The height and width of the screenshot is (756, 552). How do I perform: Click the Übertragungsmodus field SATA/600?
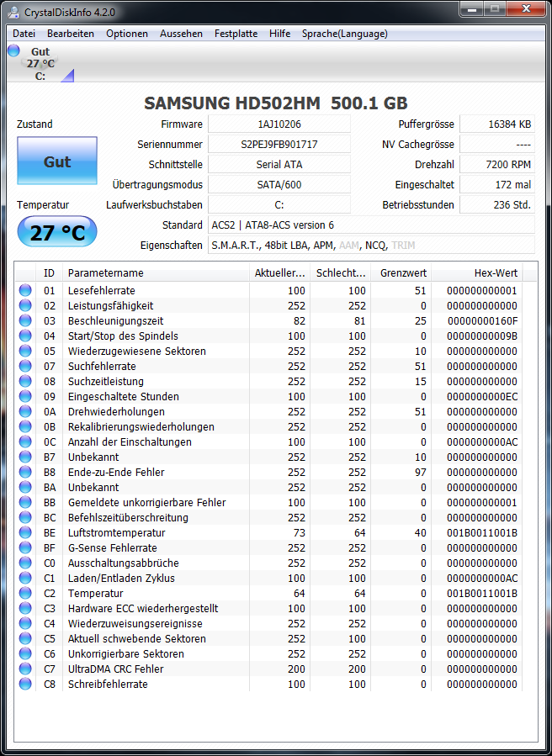(279, 185)
